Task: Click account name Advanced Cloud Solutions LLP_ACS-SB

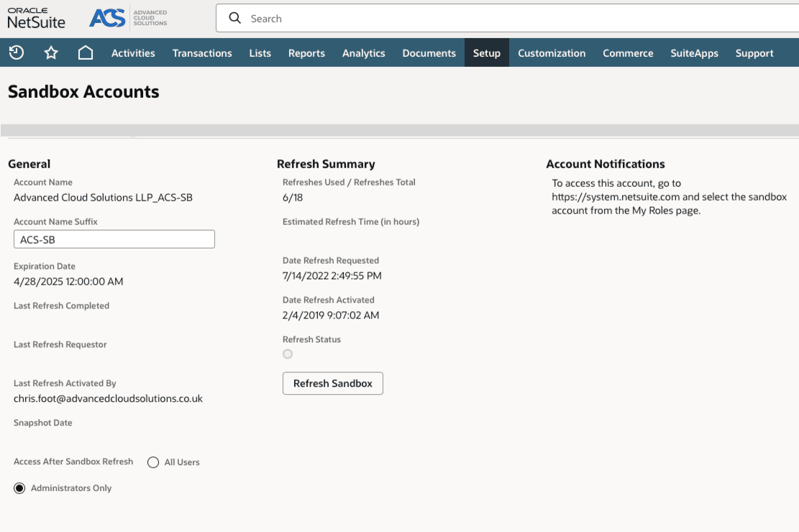Action: click(x=103, y=198)
